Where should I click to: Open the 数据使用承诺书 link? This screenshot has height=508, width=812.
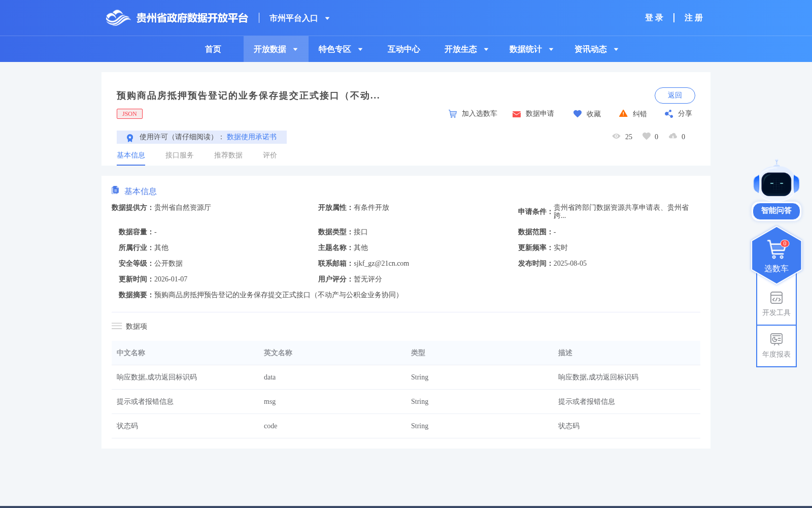252,137
